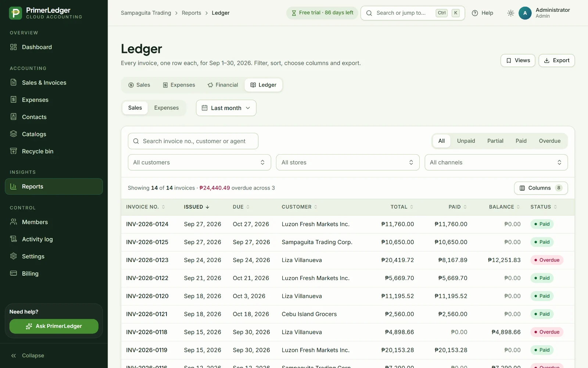588x368 pixels.
Task: Open the Sampaguita Trading breadcrumb
Action: 146,13
